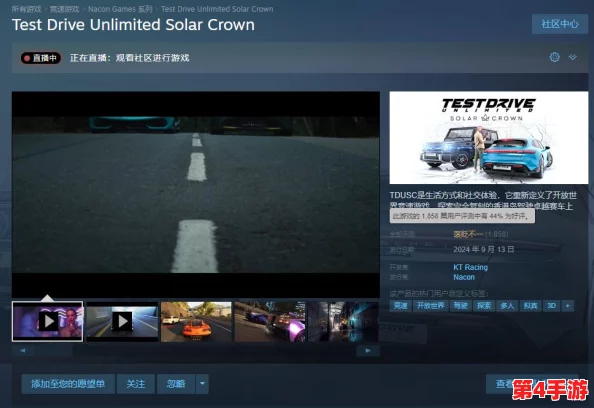Screen dimensions: 594x408
Task: Add another tag with the plus button
Action: [x=567, y=306]
